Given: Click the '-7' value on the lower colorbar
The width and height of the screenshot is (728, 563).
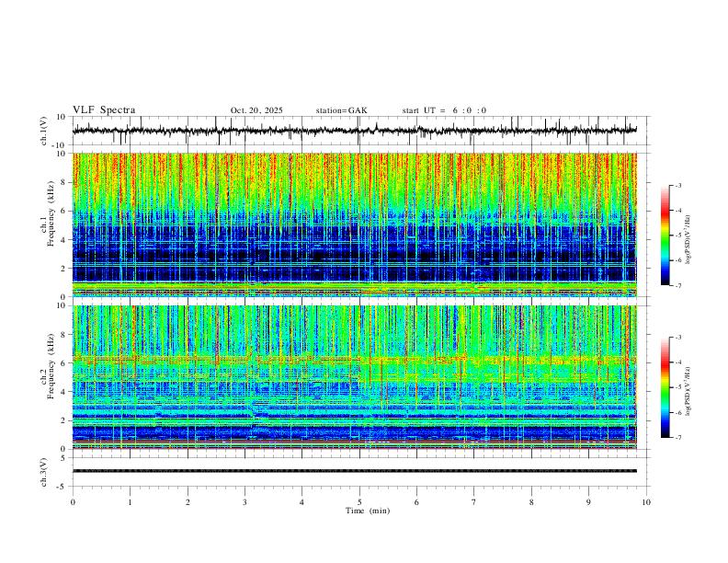Looking at the screenshot, I should [x=677, y=437].
